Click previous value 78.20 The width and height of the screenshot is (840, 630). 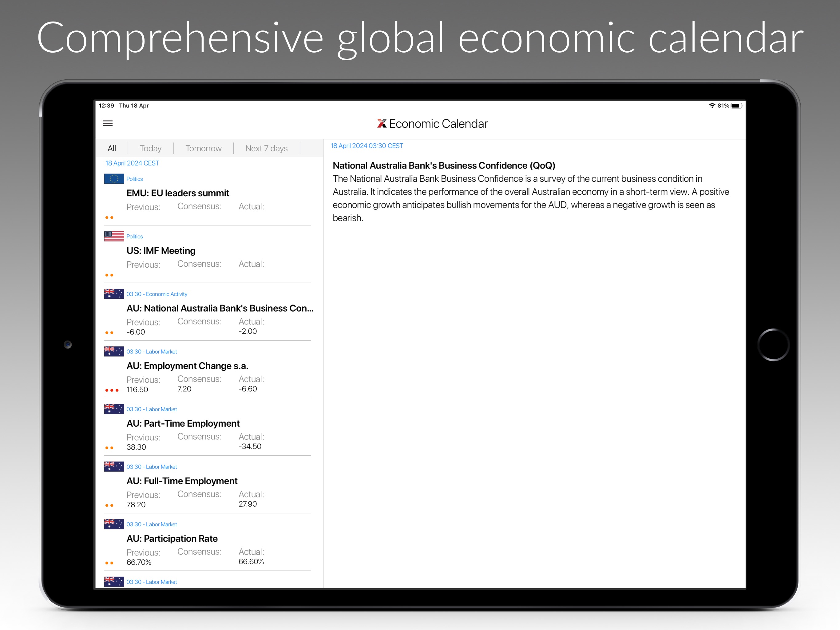(136, 504)
